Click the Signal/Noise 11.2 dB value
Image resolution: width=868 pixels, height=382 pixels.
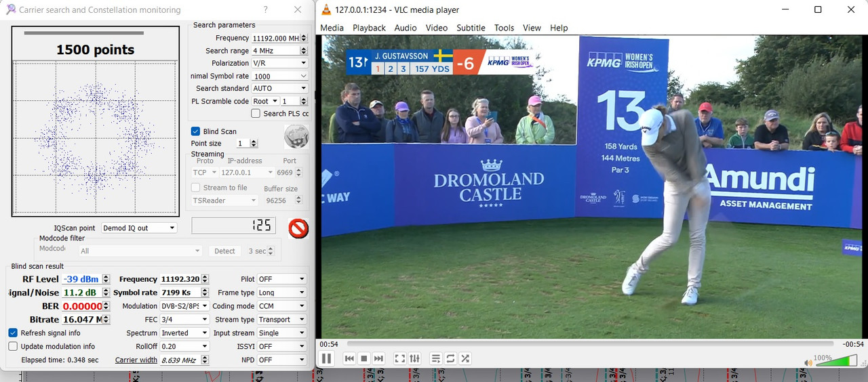click(x=81, y=293)
